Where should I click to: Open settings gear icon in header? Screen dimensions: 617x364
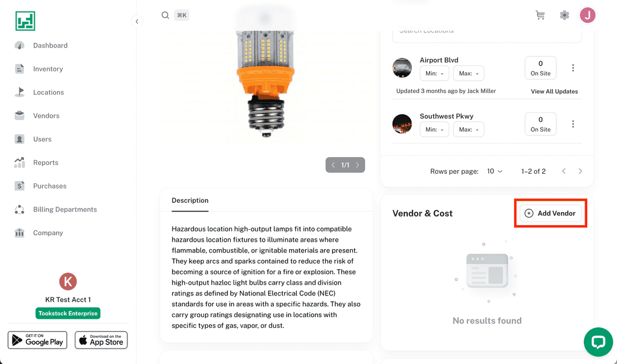[x=564, y=15]
